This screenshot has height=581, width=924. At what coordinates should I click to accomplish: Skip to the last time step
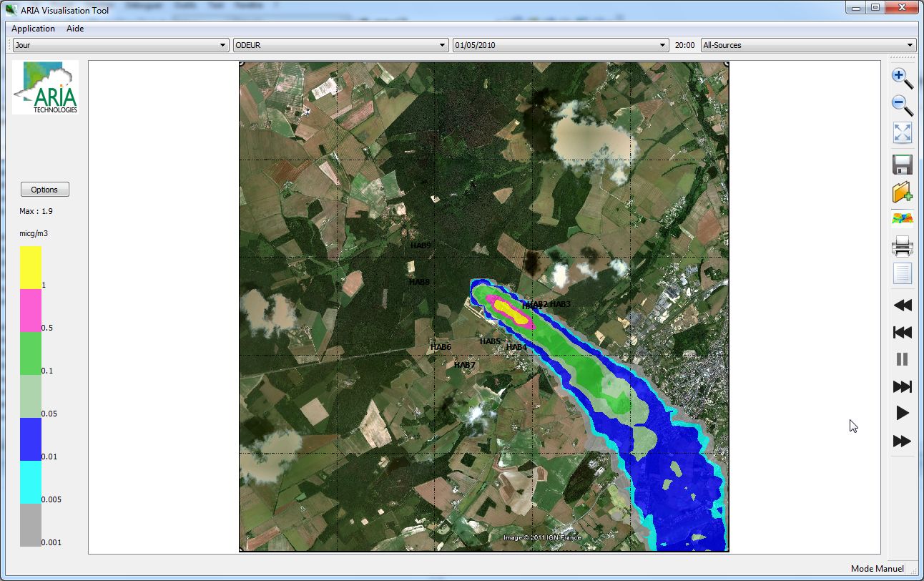(x=903, y=386)
